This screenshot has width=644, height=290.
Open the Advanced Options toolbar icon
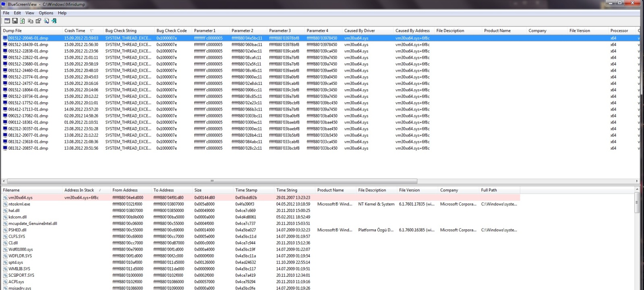[7, 21]
